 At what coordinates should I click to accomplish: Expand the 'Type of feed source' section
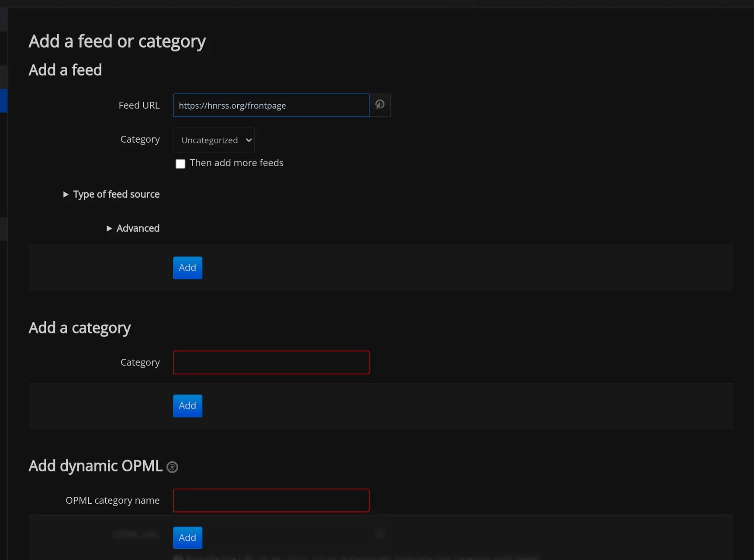pos(111,194)
